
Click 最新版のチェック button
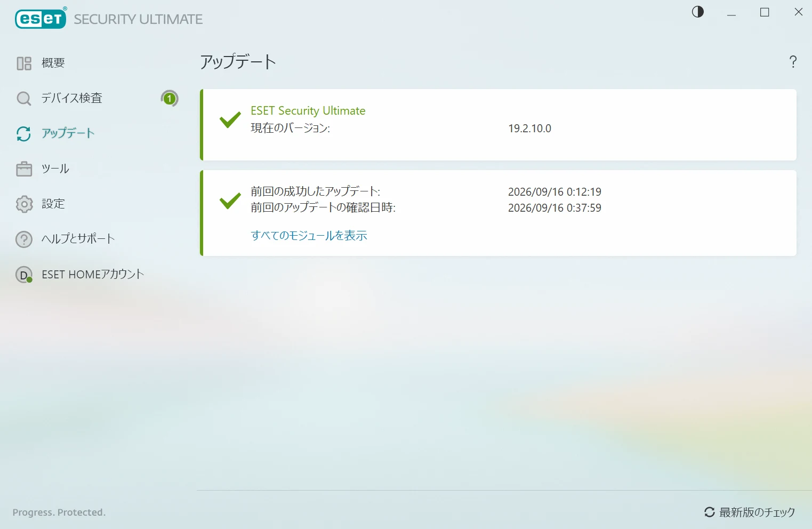point(750,512)
